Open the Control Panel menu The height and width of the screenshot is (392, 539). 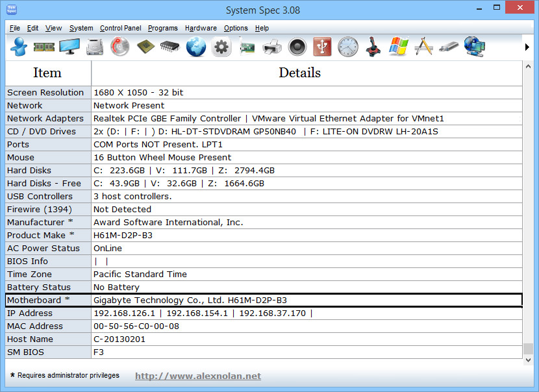pyautogui.click(x=121, y=28)
